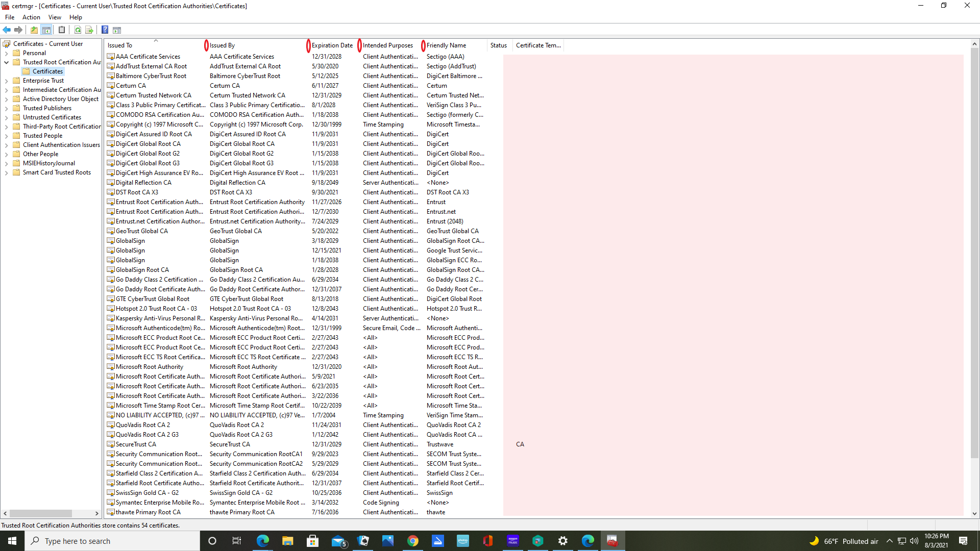Click the taskbar clock and date
The image size is (980, 551).
click(x=937, y=541)
